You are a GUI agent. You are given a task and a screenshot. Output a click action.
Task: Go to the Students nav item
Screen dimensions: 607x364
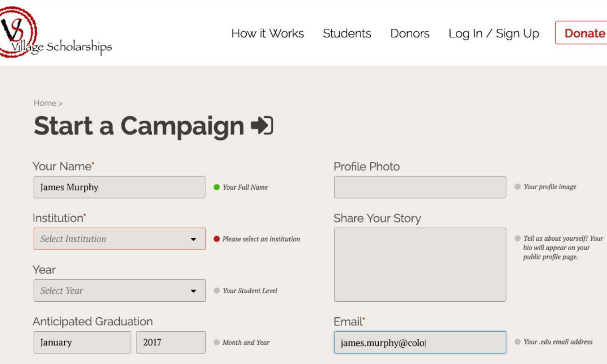tap(347, 34)
